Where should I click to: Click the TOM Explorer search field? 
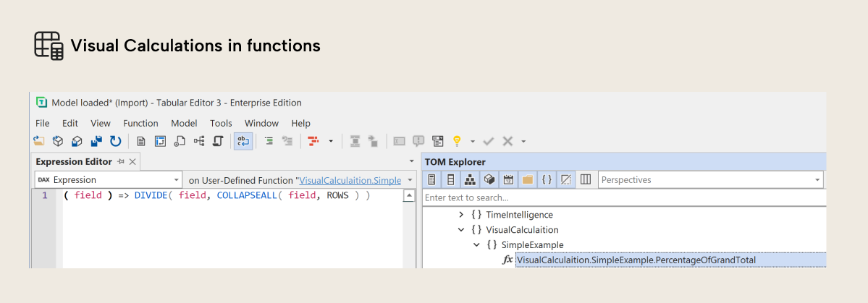(623, 197)
